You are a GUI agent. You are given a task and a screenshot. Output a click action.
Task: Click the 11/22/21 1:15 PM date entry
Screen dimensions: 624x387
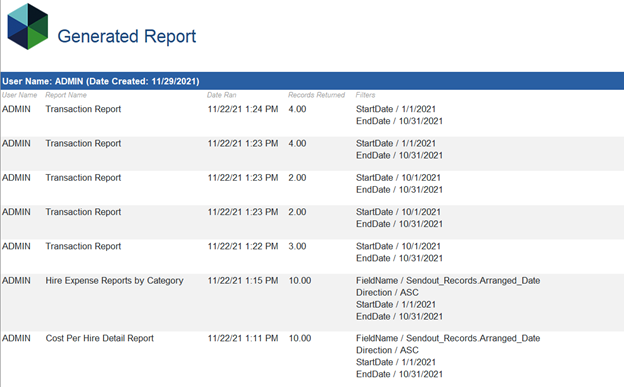243,281
